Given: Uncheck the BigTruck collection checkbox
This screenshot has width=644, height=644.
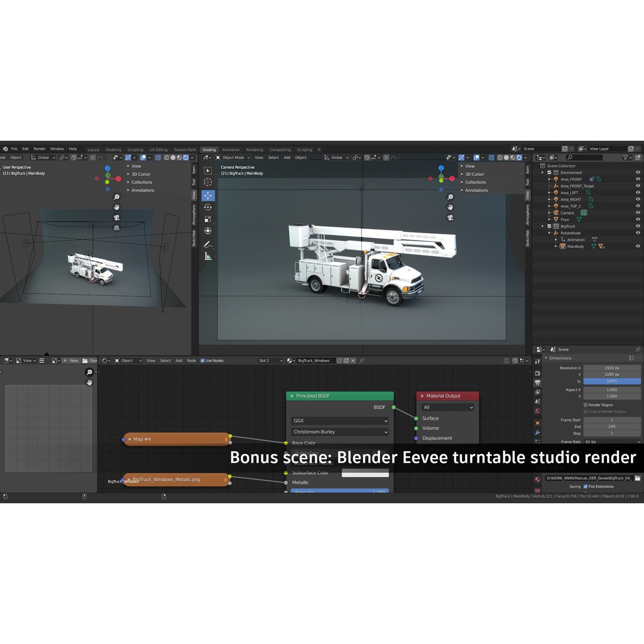Looking at the screenshot, I should (549, 227).
